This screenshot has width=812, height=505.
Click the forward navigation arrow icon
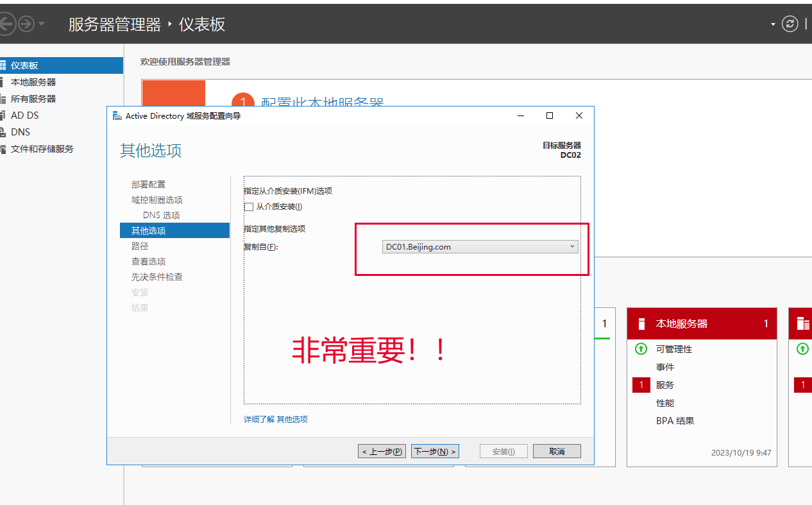click(x=26, y=24)
